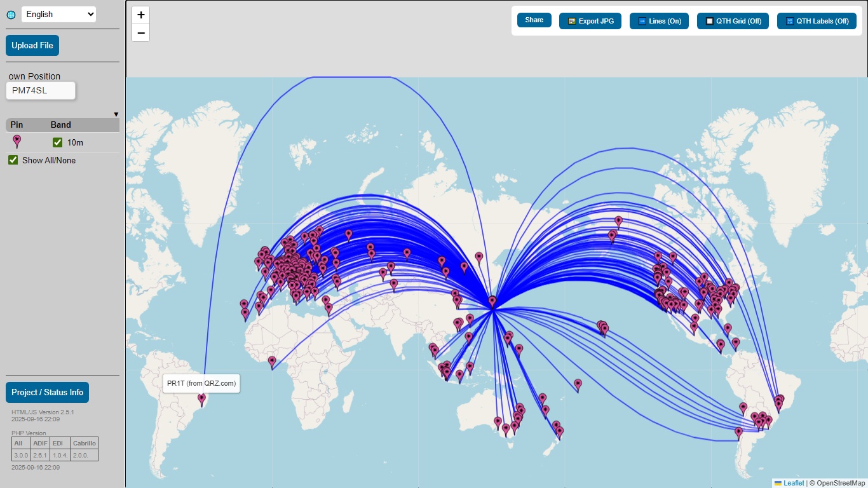Open Project / Status Info
This screenshot has width=868, height=488.
47,393
